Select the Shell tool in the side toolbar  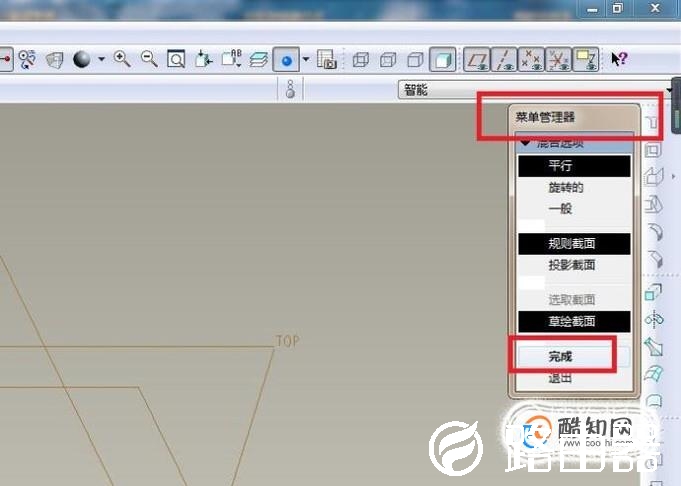click(653, 150)
